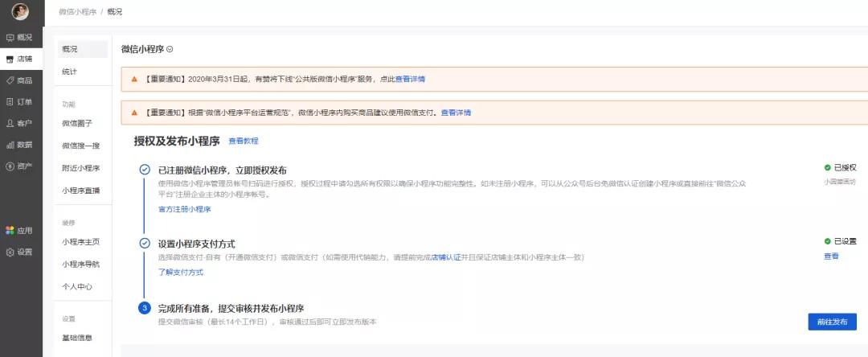
Task: Click the 数据 bar chart icon
Action: pos(10,145)
